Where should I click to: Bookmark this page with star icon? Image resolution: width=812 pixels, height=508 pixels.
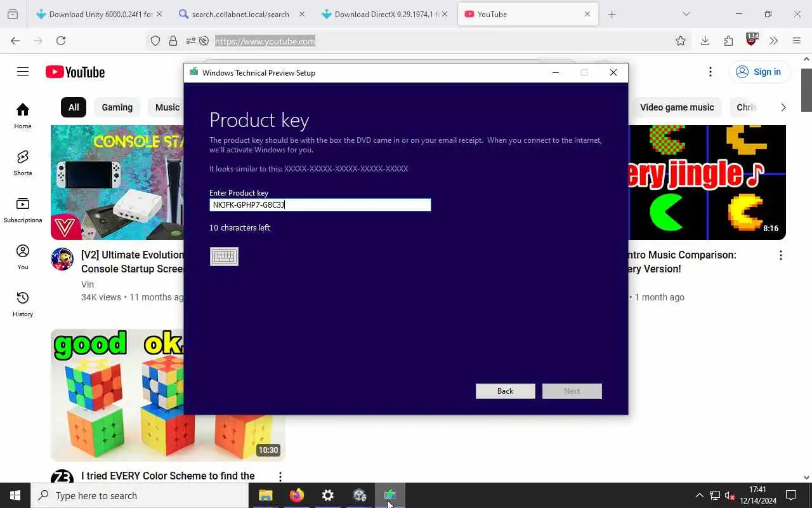pos(681,41)
